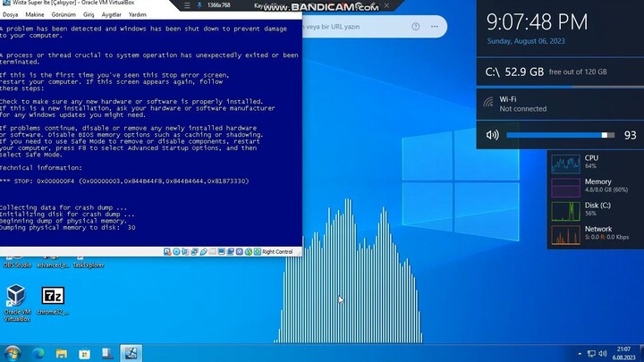
Task: Open the Bandicam bar hamburger menu
Action: point(187,5)
